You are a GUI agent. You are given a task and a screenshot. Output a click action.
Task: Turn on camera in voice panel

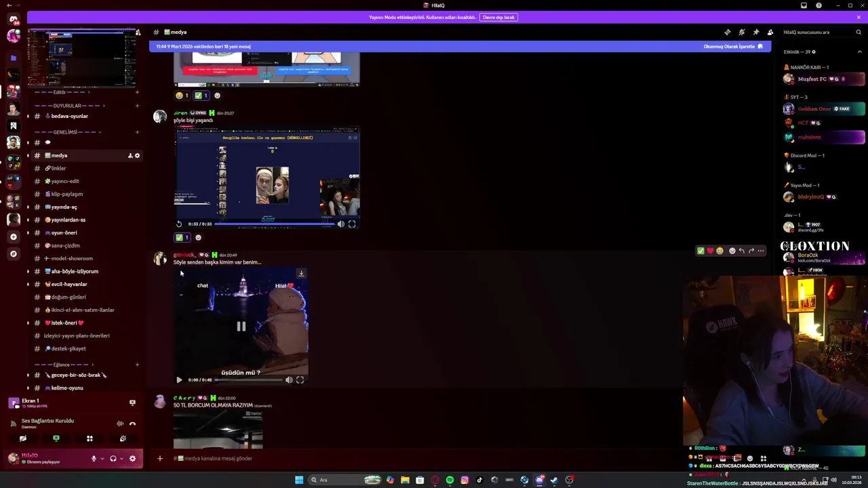coord(23,439)
